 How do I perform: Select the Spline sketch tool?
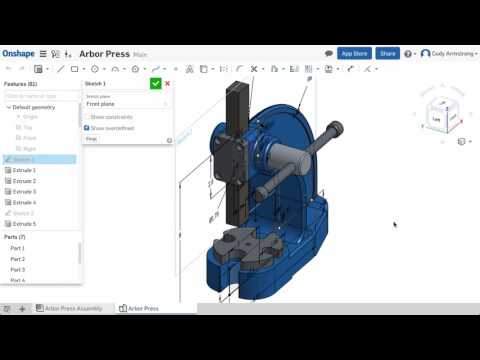tap(155, 69)
